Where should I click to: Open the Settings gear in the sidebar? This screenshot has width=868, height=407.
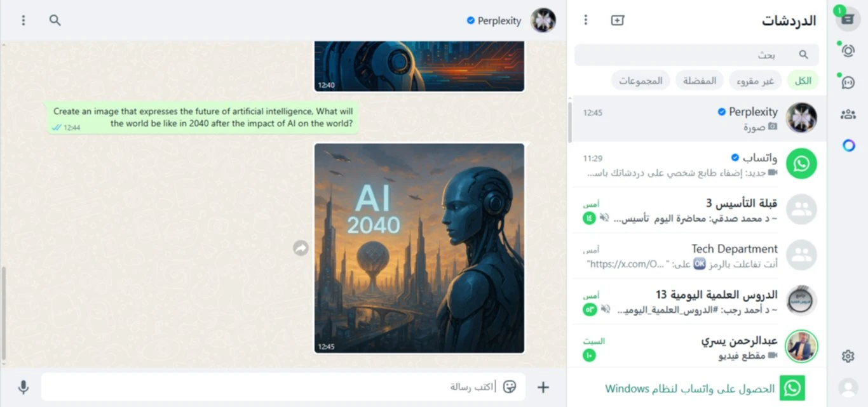848,356
